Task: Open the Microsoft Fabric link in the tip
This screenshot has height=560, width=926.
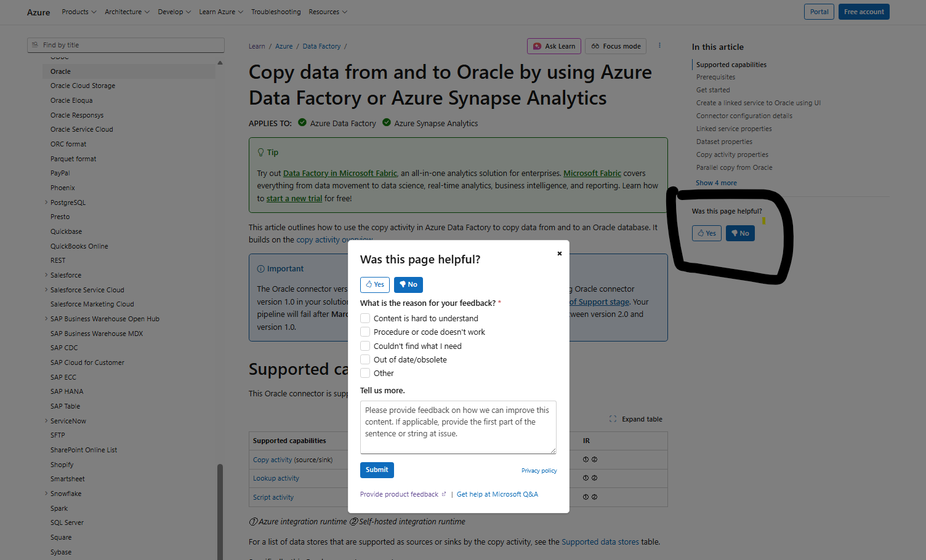Action: point(592,174)
